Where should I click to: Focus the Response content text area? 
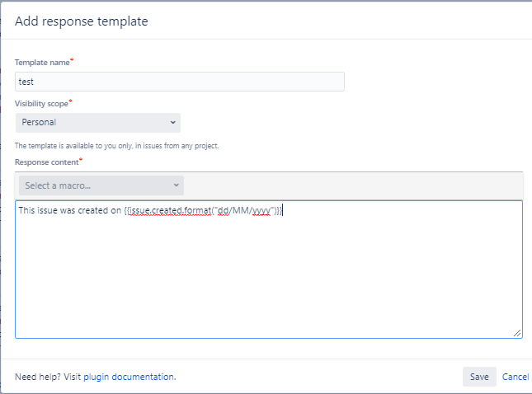click(268, 280)
